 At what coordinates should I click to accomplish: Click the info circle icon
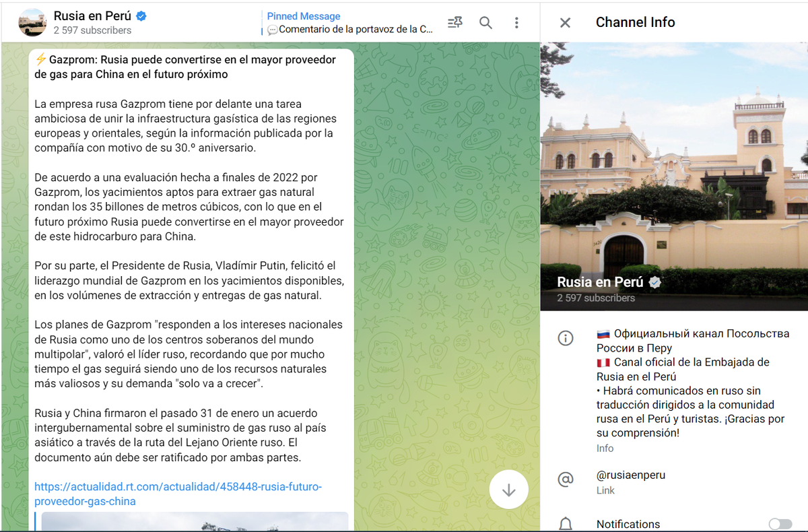566,338
